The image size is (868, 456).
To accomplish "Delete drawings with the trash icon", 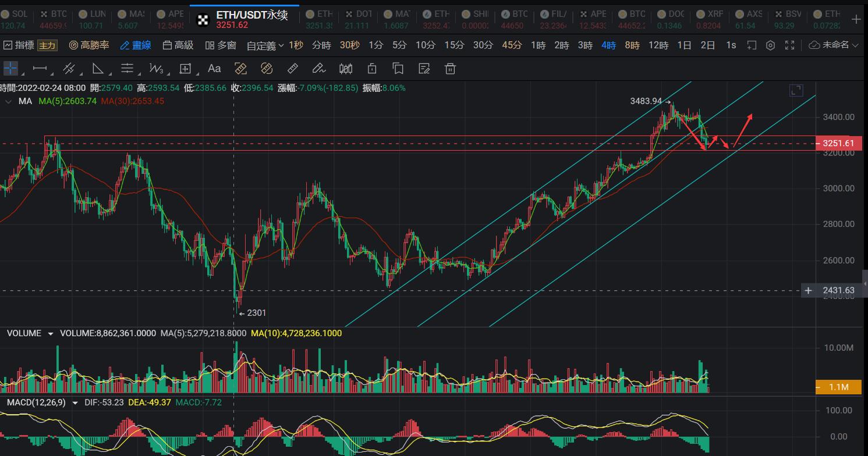I will (x=450, y=69).
